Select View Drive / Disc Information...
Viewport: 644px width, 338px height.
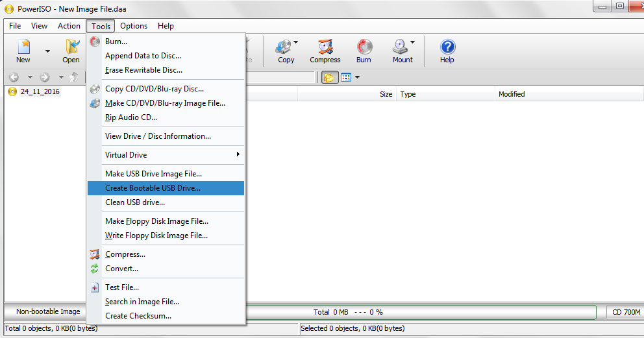coord(166,136)
